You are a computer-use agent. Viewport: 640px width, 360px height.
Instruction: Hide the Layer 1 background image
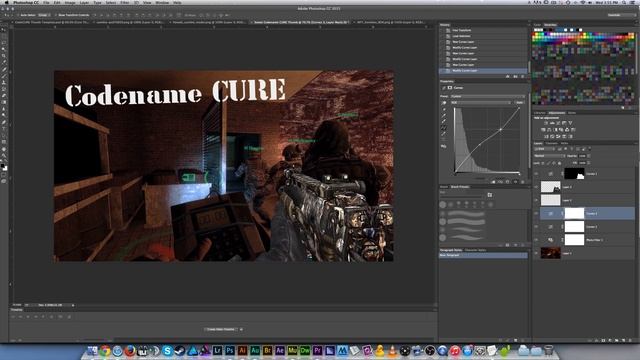pos(536,253)
